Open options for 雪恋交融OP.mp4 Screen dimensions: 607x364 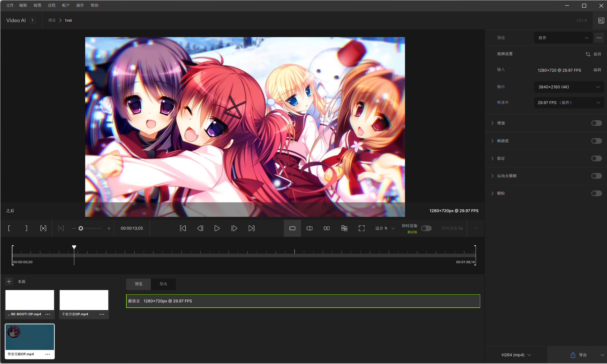coord(48,354)
